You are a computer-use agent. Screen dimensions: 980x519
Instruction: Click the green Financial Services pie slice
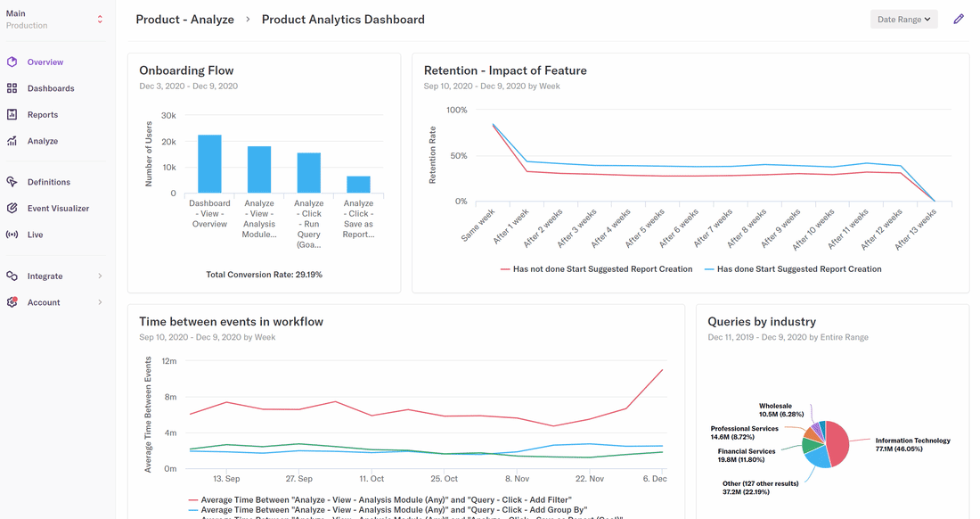coord(811,446)
